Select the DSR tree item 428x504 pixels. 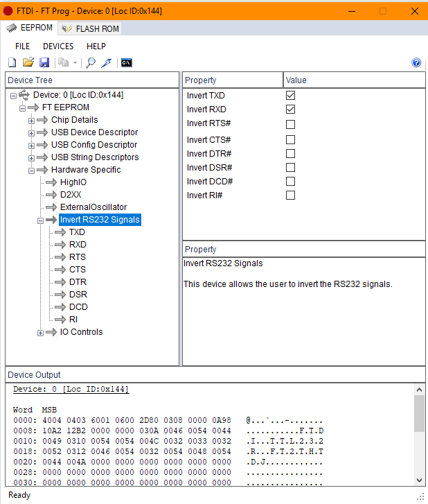click(x=78, y=295)
